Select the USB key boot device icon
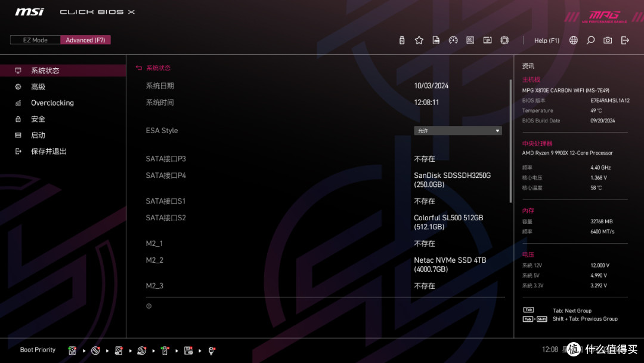This screenshot has width=644, height=363. point(165,350)
